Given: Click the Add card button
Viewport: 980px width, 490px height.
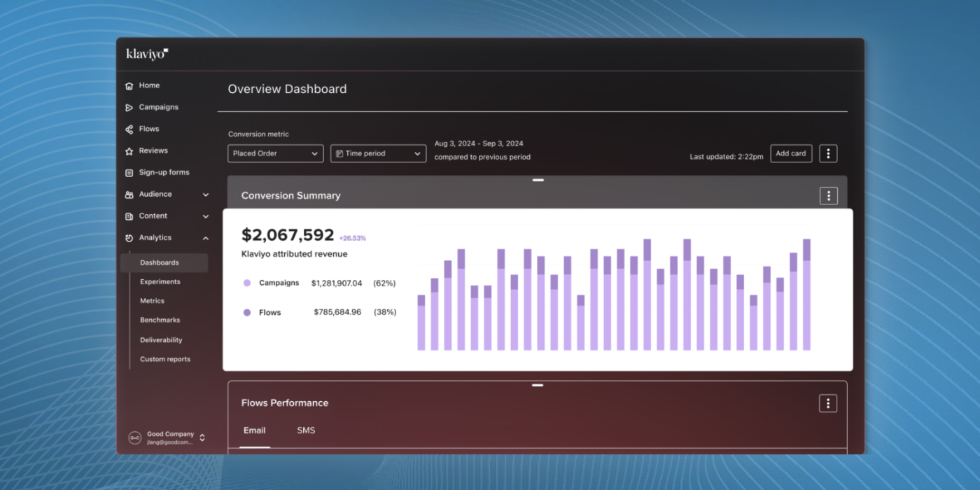Looking at the screenshot, I should point(791,153).
